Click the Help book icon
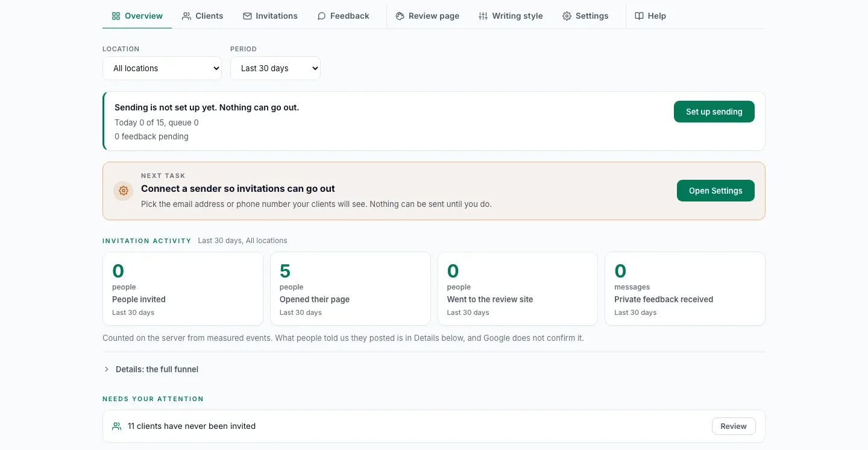This screenshot has height=450, width=868. coord(640,16)
